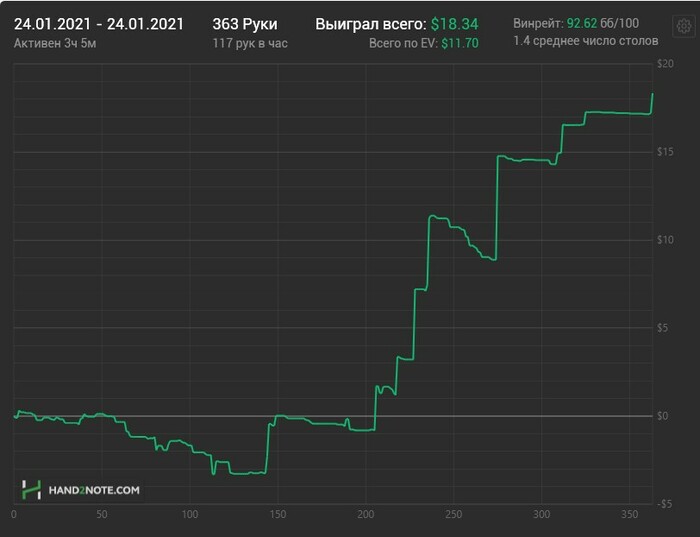Click the 150 hands x-axis tick
This screenshot has height=537, width=700.
[278, 514]
